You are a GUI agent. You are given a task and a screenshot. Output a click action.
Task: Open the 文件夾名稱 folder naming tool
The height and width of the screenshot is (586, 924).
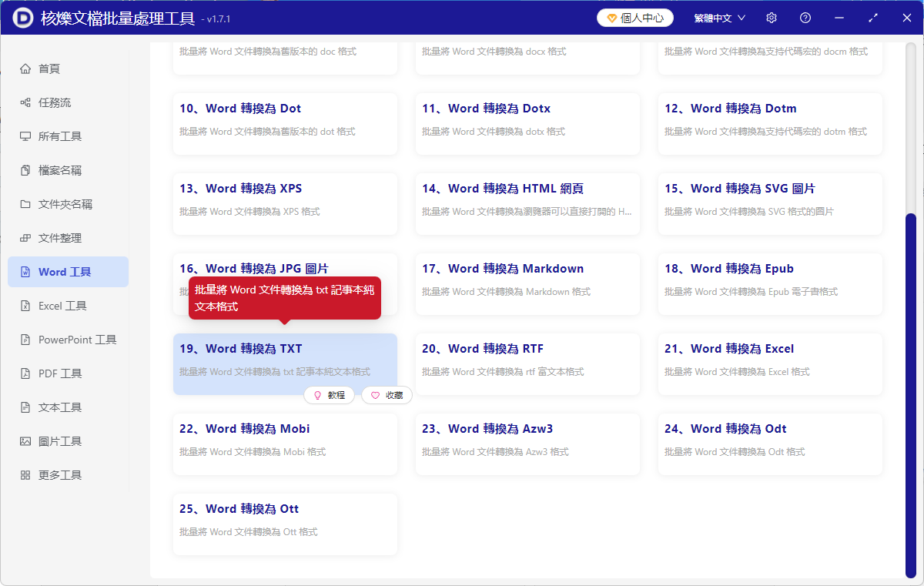[68, 203]
